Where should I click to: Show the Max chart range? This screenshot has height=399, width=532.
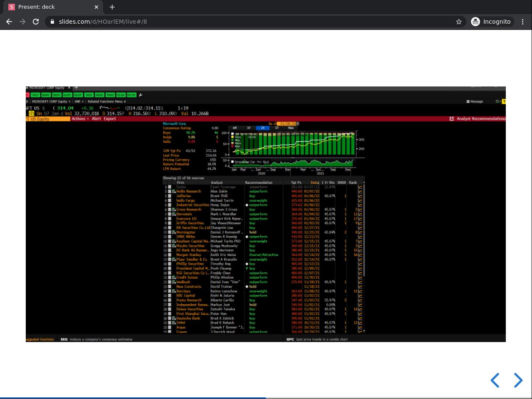291,128
